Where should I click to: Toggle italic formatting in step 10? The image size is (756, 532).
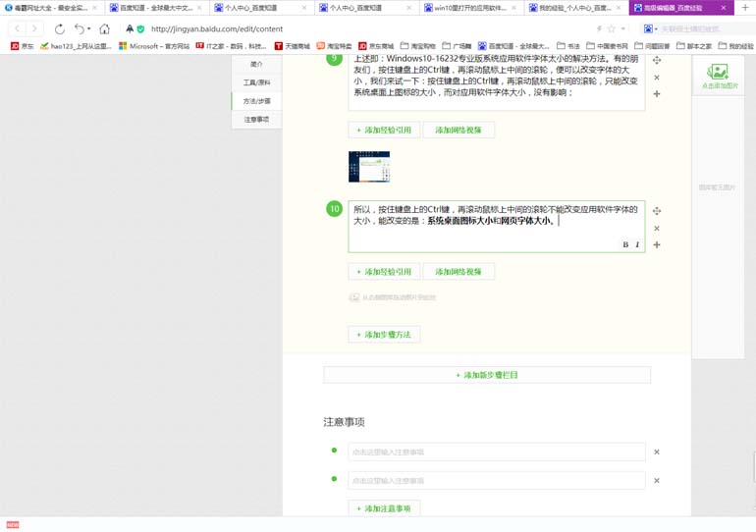click(x=637, y=244)
